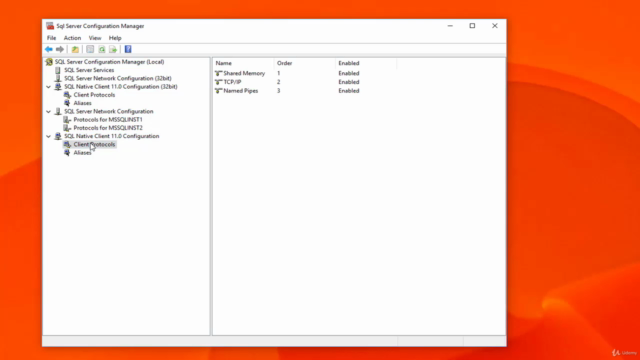Click the Forward arrow in the toolbar
The width and height of the screenshot is (640, 360).
(x=60, y=49)
